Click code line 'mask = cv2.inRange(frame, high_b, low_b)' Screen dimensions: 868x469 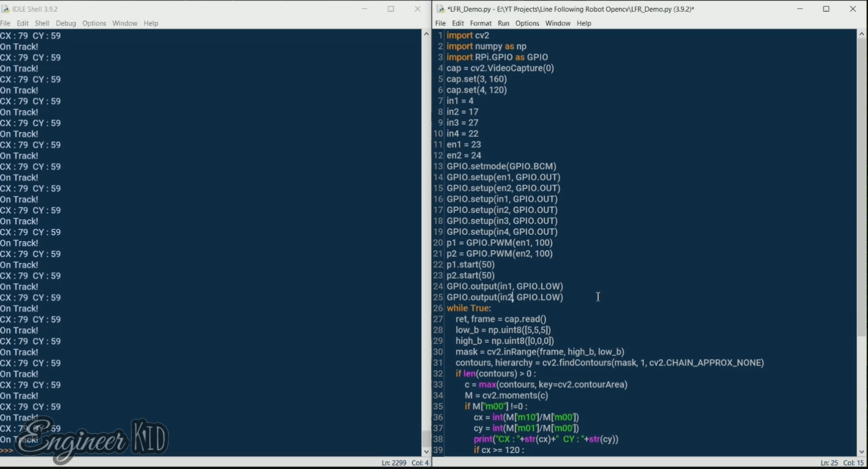tap(540, 352)
